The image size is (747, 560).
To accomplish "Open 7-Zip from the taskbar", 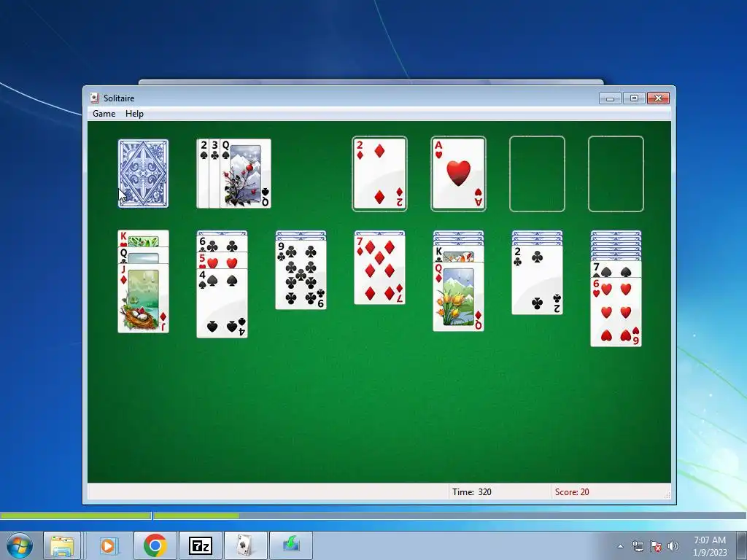I will coord(200,545).
